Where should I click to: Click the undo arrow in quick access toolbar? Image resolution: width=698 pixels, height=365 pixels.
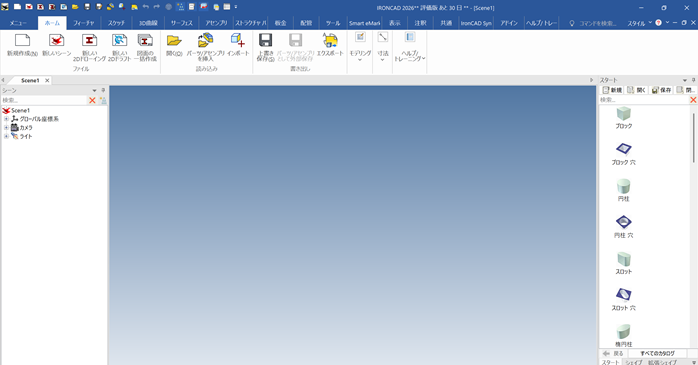coord(146,7)
